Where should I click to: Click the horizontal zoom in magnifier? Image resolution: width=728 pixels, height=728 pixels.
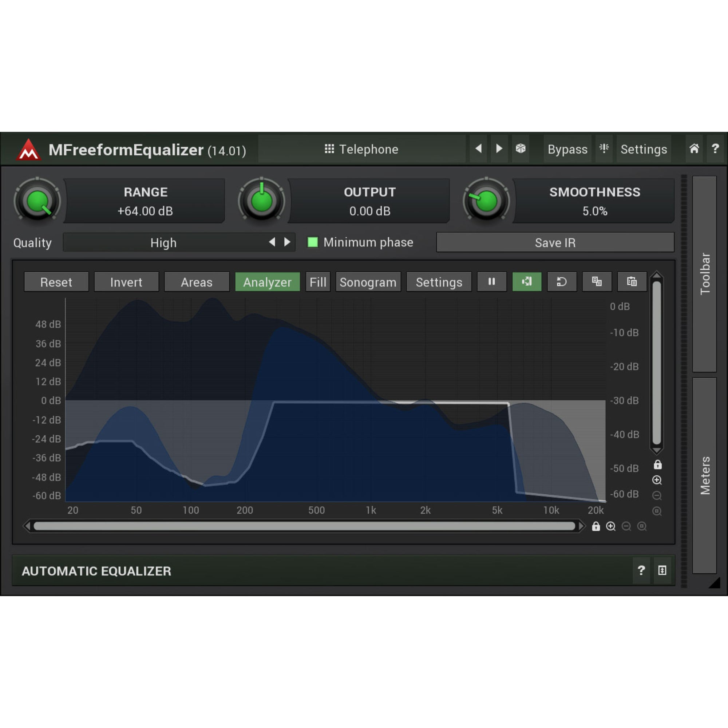pos(611,526)
